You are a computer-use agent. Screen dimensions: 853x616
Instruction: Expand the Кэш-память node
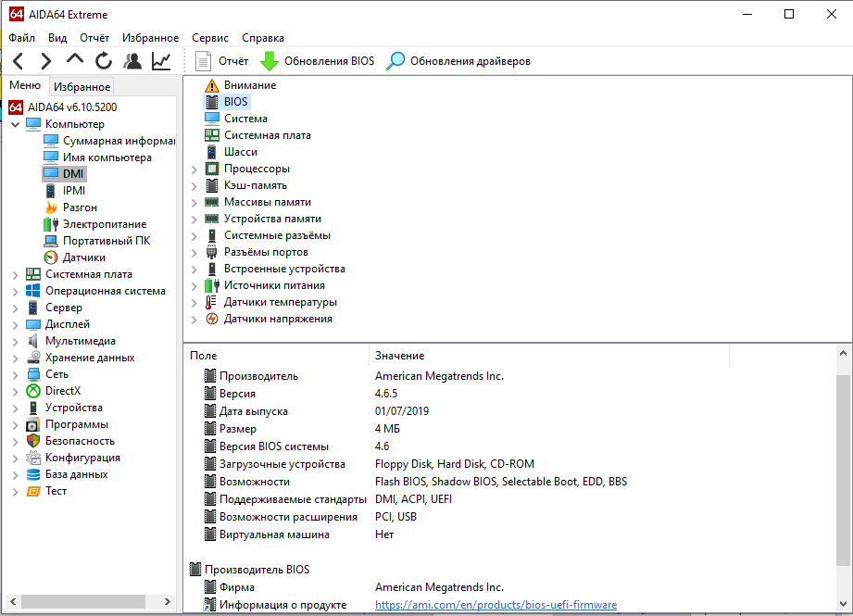click(194, 186)
